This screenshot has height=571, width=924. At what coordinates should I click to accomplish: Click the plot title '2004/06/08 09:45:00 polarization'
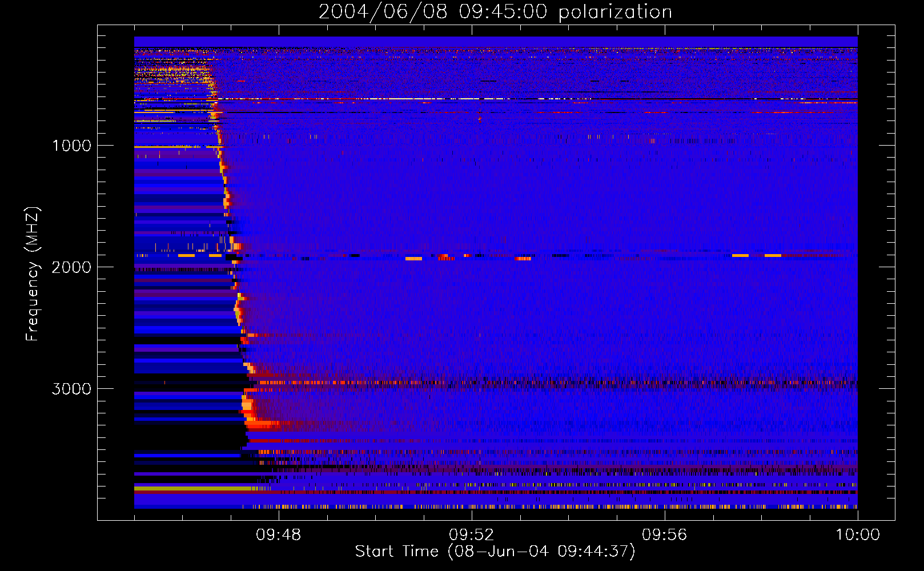[x=495, y=12]
